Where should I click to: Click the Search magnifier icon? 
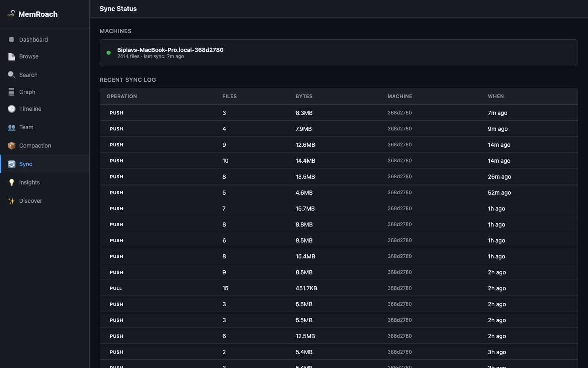coord(11,75)
